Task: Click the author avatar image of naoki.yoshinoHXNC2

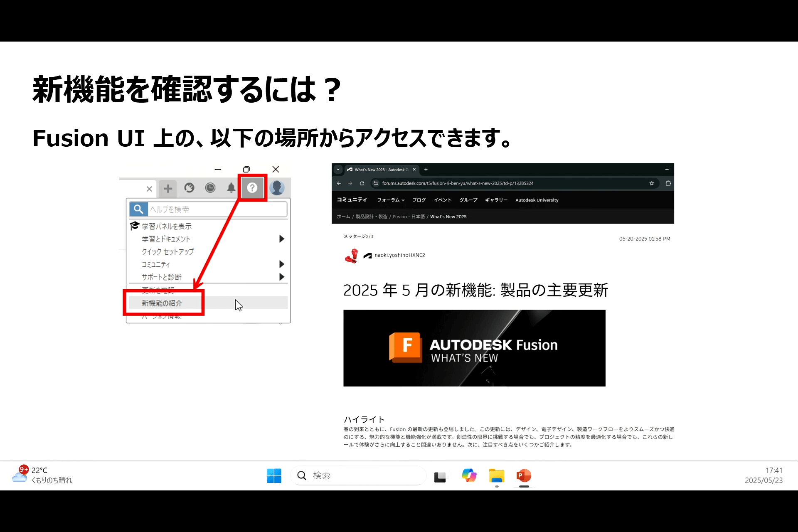Action: click(352, 256)
